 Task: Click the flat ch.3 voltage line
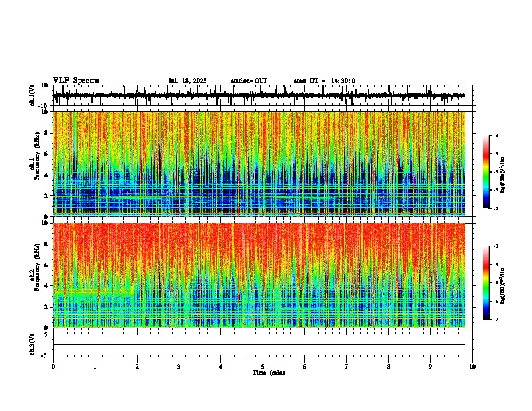(x=259, y=345)
